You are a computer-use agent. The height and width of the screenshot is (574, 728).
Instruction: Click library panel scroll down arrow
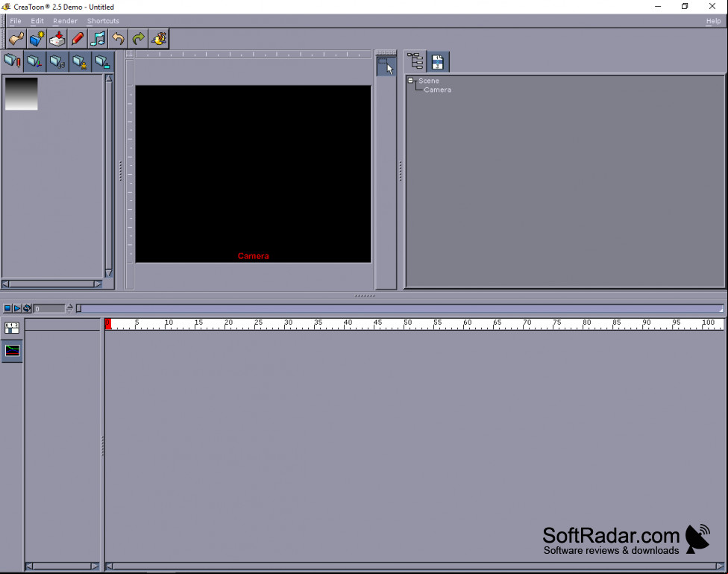(x=109, y=273)
